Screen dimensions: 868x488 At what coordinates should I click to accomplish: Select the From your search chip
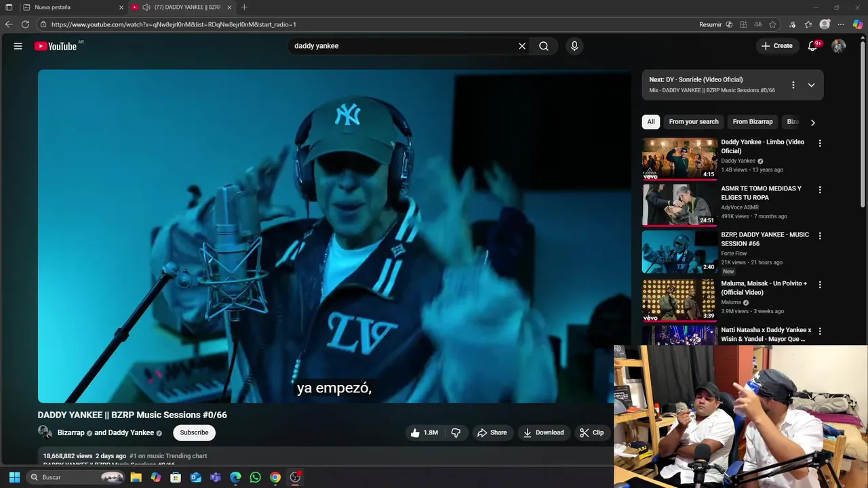694,122
